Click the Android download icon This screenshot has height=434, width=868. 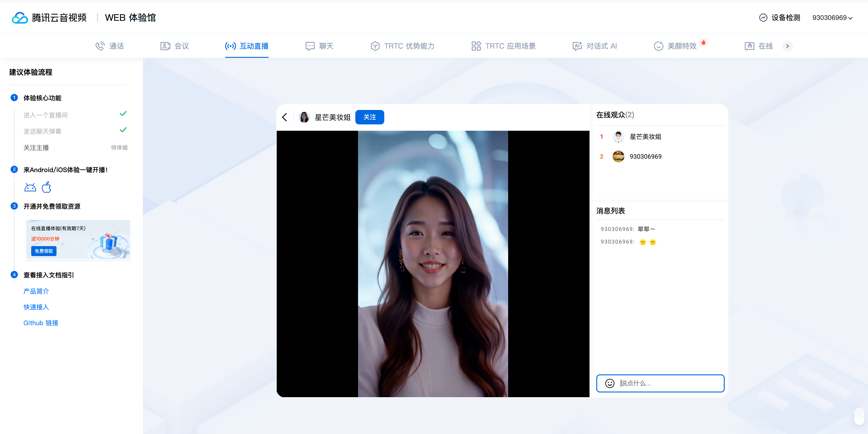(x=30, y=188)
